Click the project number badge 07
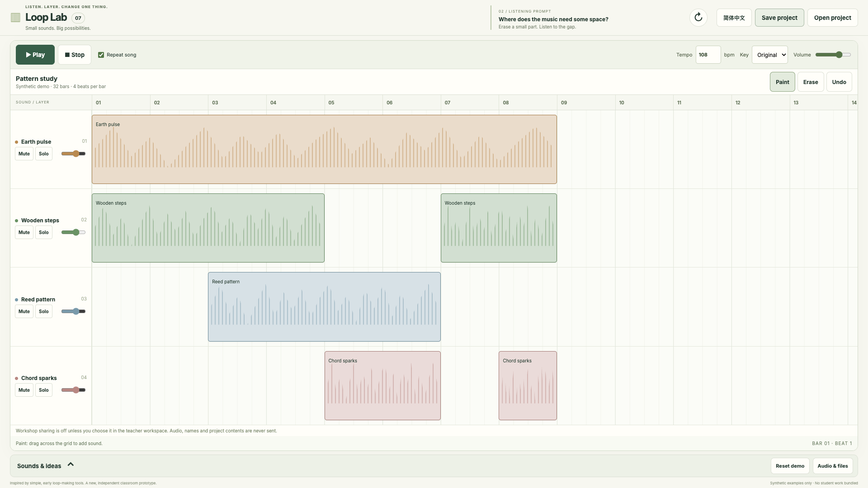Viewport: 868px width, 488px height. click(78, 18)
